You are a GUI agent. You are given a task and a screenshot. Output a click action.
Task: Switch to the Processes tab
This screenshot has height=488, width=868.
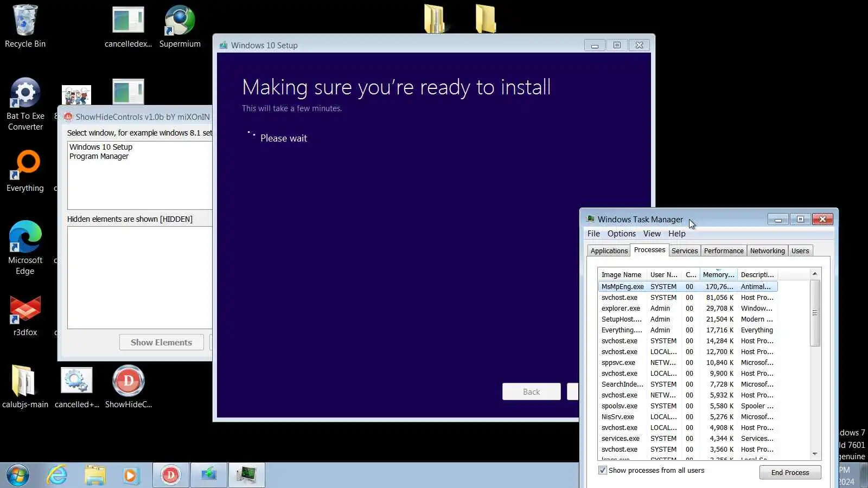(649, 249)
